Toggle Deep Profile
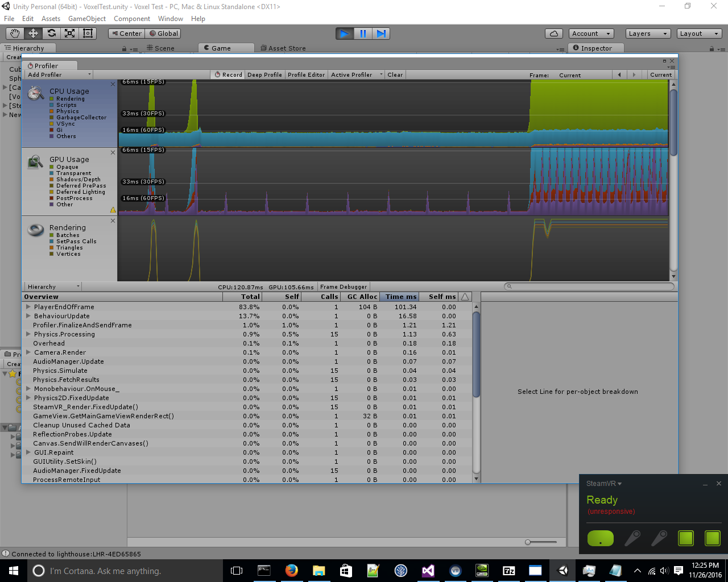The width and height of the screenshot is (728, 582). point(264,74)
